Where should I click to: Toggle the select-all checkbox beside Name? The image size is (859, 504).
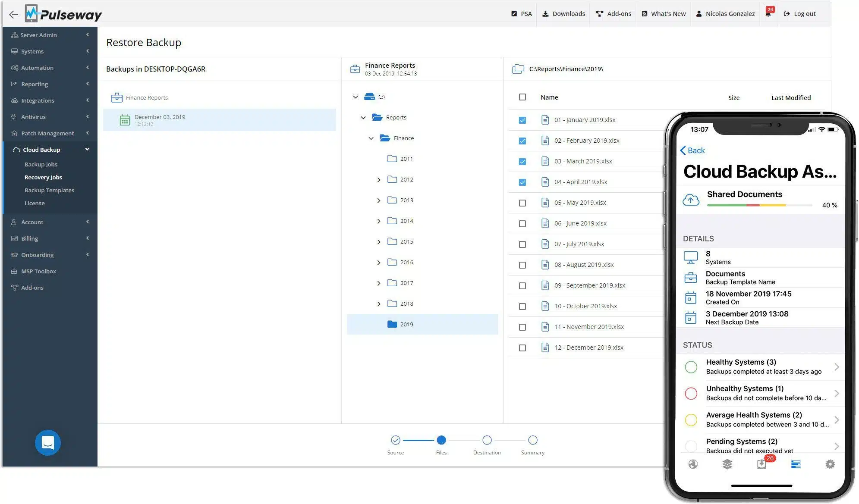522,97
